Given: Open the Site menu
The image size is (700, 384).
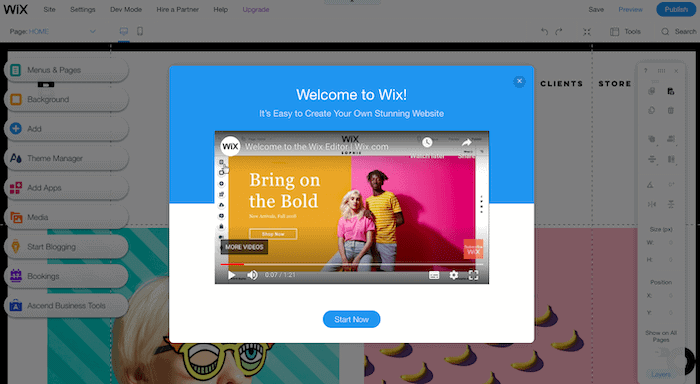Looking at the screenshot, I should coord(50,9).
